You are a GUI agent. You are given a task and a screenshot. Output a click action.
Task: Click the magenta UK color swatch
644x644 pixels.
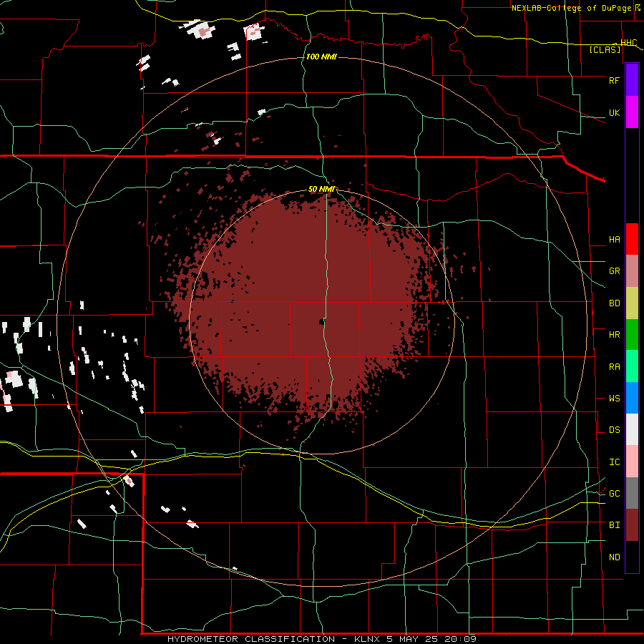(x=632, y=112)
